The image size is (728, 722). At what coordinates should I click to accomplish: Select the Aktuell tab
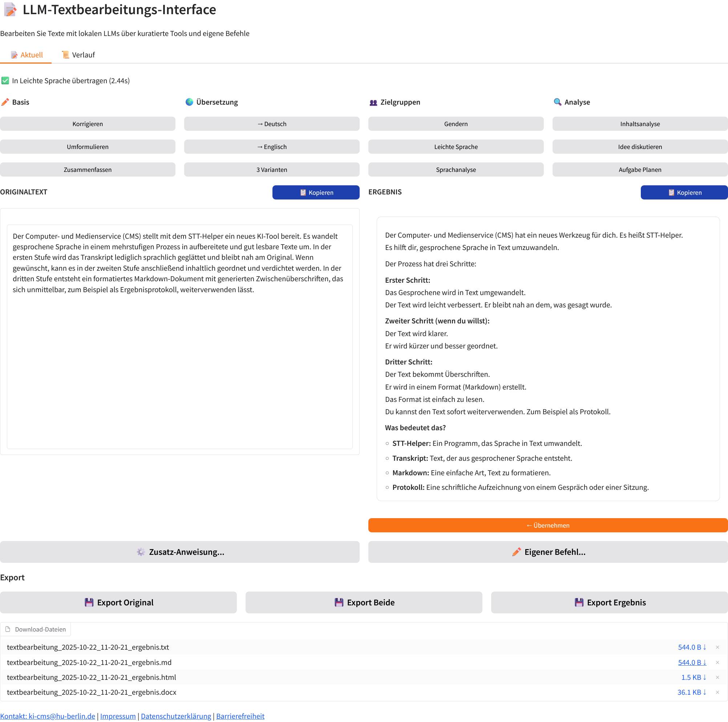coord(27,55)
